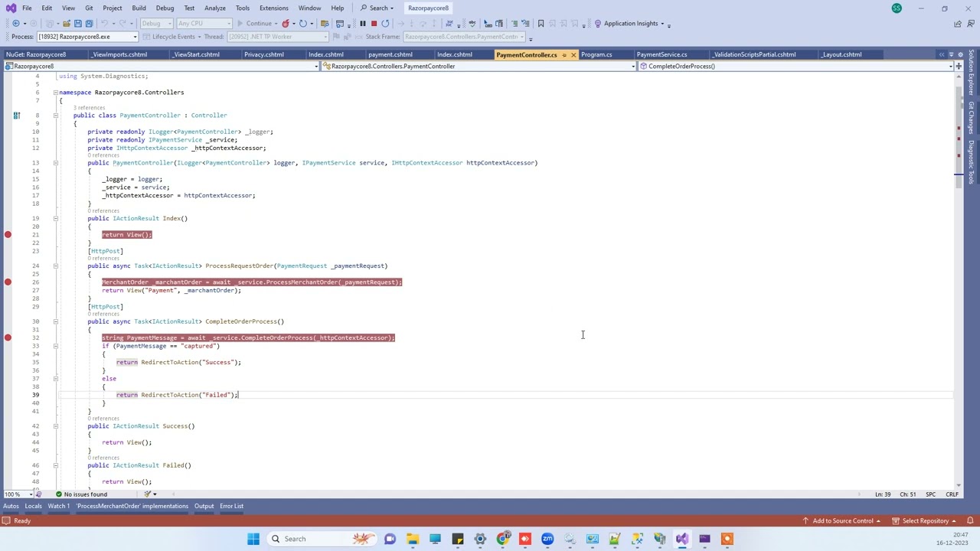Collapse the namespace Razorpaycore8.Controllers block
980x551 pixels.
point(55,93)
